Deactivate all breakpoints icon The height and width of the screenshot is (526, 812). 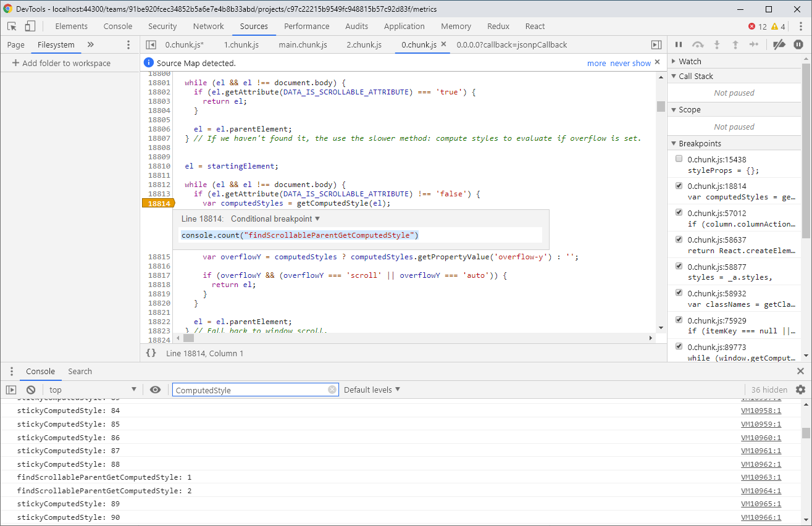779,44
